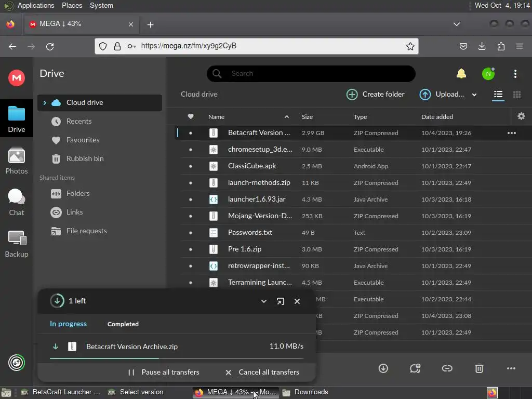Switch to BetaCraft Launcher in taskbar
The width and height of the screenshot is (532, 399).
tap(60, 392)
